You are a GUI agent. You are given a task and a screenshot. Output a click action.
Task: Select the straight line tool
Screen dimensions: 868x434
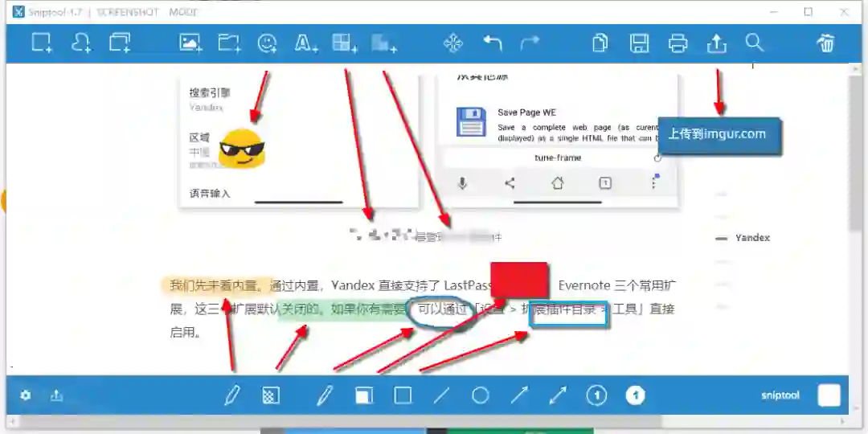tap(441, 395)
